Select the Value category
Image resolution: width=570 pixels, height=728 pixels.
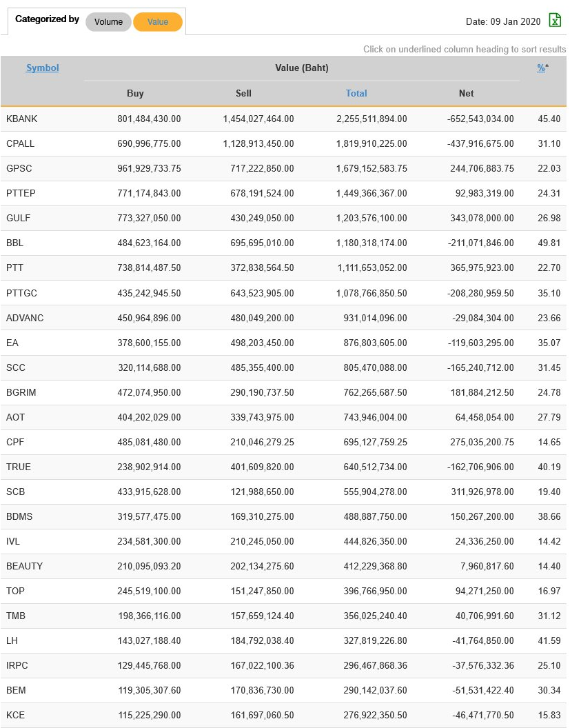(x=158, y=22)
